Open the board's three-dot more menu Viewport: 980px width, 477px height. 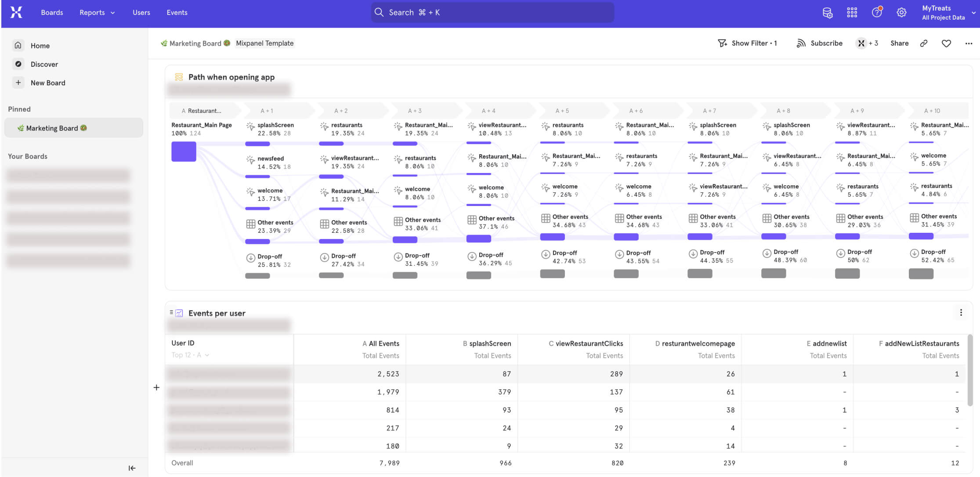point(969,43)
